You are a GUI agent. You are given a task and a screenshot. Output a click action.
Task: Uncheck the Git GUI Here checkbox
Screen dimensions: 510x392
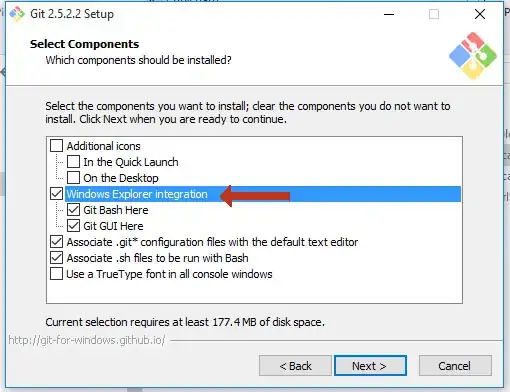[73, 226]
